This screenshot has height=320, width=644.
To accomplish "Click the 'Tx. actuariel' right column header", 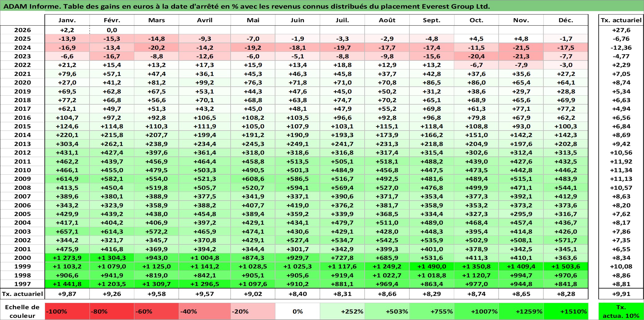I will [621, 20].
